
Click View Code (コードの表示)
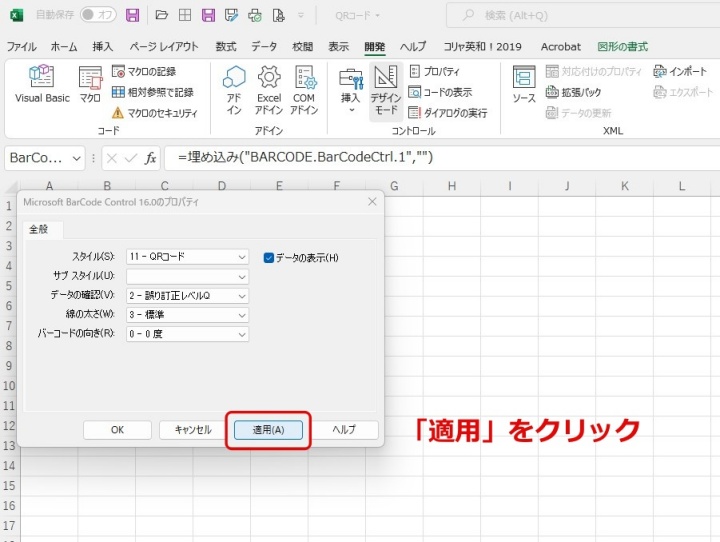(x=440, y=92)
